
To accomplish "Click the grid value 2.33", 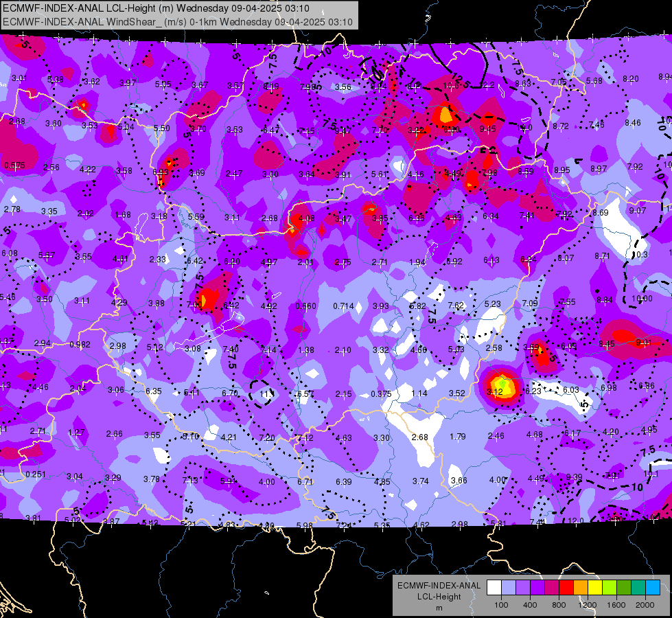I will point(158,260).
